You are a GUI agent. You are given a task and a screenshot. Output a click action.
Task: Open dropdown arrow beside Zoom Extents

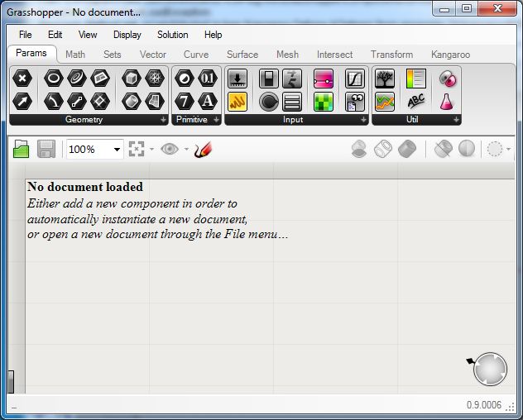(x=151, y=149)
